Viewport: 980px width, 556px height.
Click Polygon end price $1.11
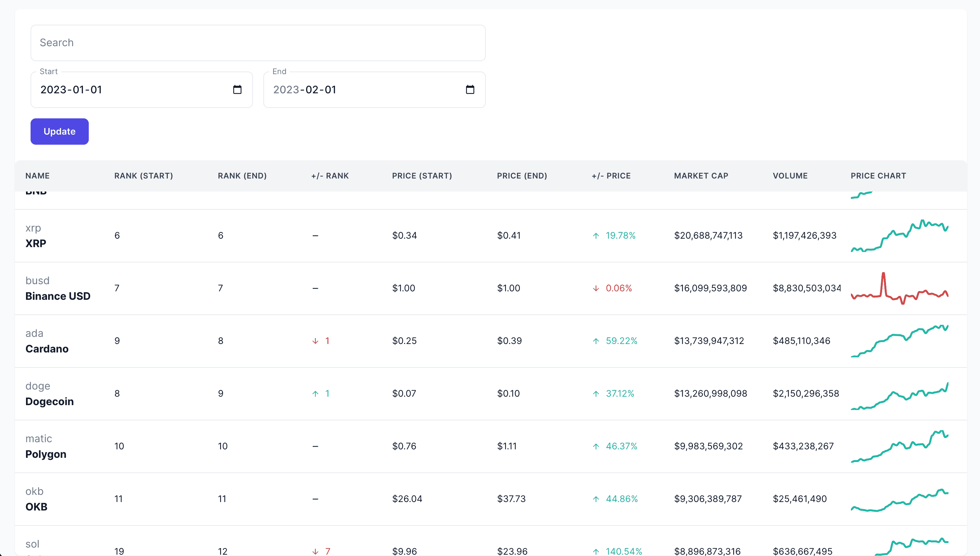pyautogui.click(x=507, y=446)
